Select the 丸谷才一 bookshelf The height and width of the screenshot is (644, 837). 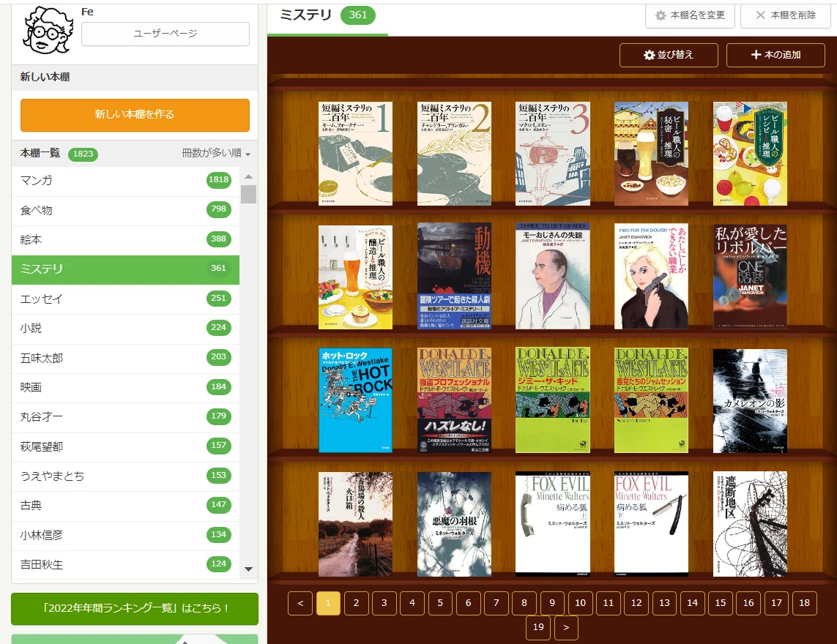click(125, 416)
